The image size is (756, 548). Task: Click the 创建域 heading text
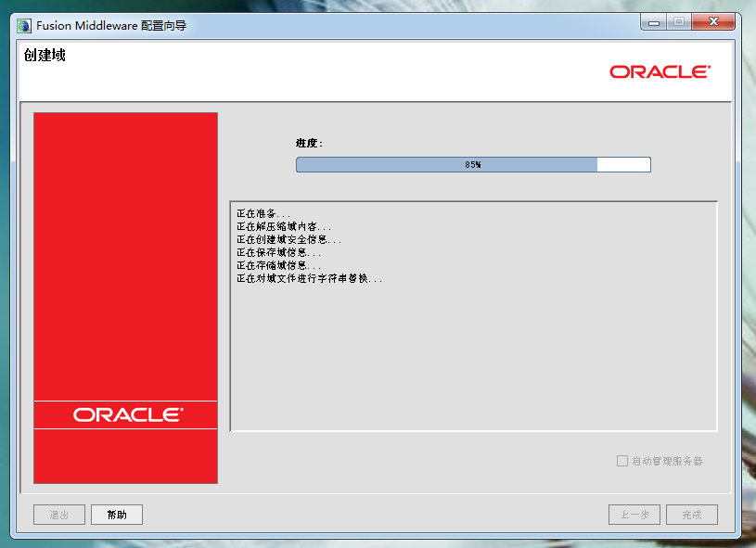(45, 55)
